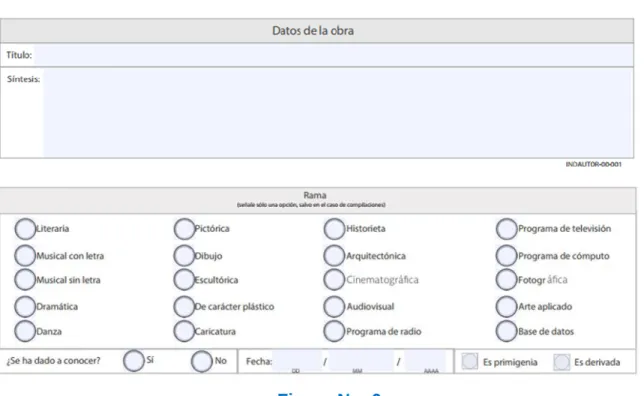Choose the Pictórica option
Image resolution: width=644 pixels, height=396 pixels.
pyautogui.click(x=184, y=229)
